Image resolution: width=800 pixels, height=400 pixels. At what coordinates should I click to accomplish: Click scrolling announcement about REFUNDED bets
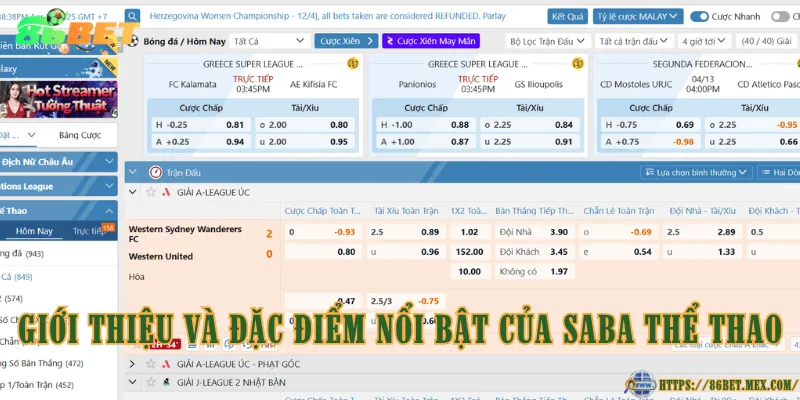328,16
